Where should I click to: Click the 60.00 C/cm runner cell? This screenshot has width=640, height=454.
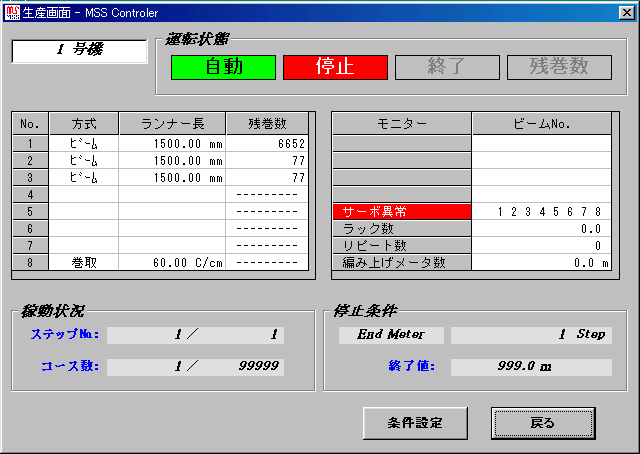[x=172, y=263]
